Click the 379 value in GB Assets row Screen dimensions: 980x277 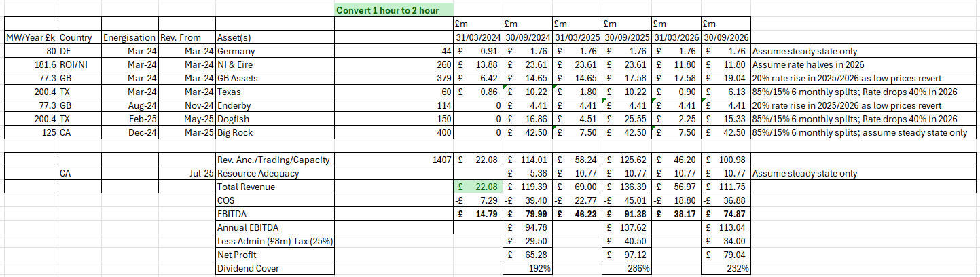tap(395, 78)
